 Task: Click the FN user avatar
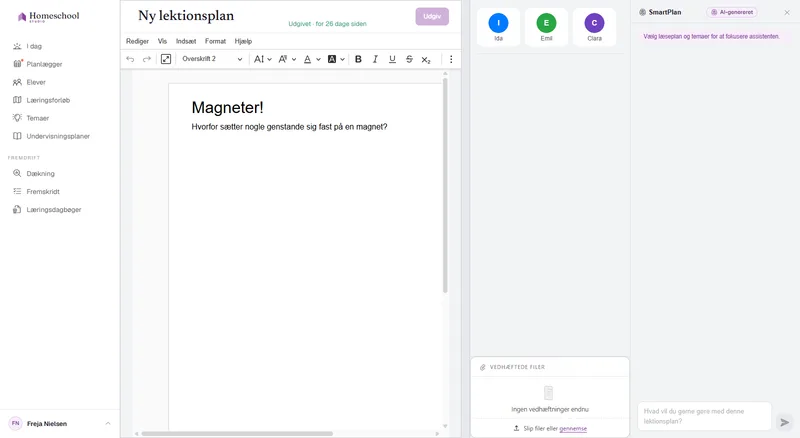16,423
